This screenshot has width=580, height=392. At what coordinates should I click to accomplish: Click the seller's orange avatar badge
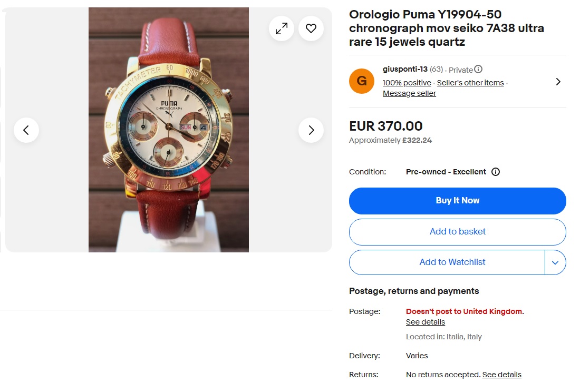pyautogui.click(x=362, y=82)
